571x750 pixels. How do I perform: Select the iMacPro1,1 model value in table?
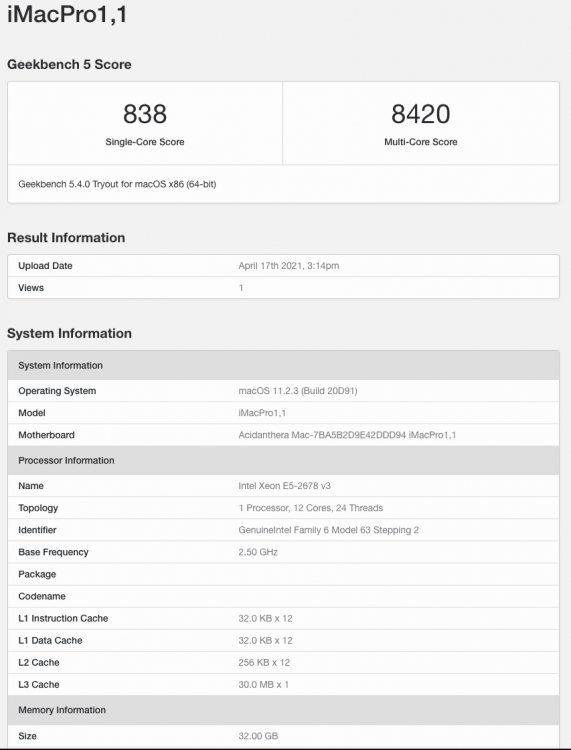point(262,413)
